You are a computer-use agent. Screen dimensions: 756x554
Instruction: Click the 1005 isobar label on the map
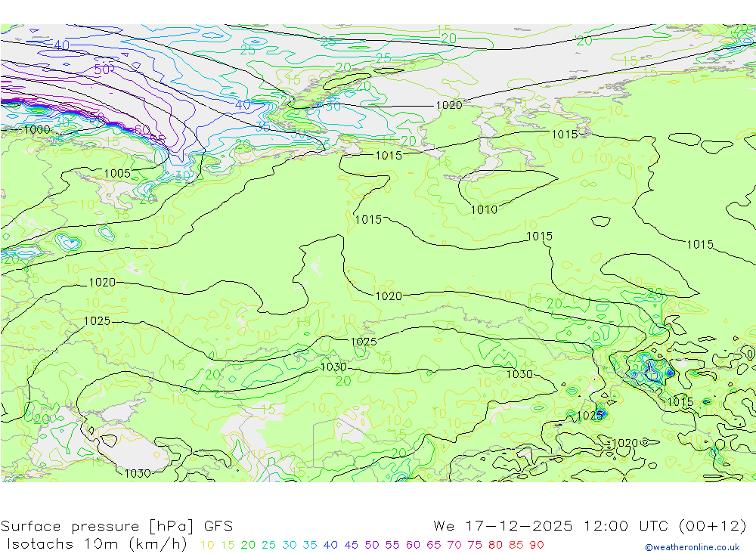tap(117, 174)
